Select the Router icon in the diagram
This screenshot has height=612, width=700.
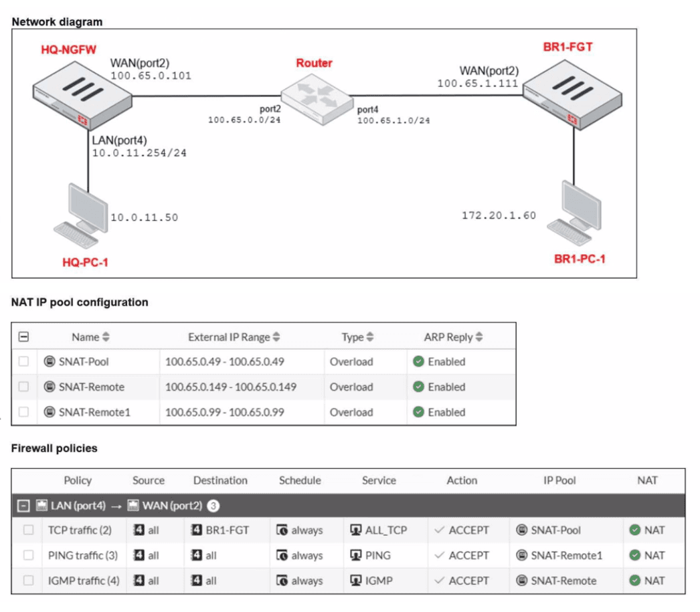(x=314, y=98)
